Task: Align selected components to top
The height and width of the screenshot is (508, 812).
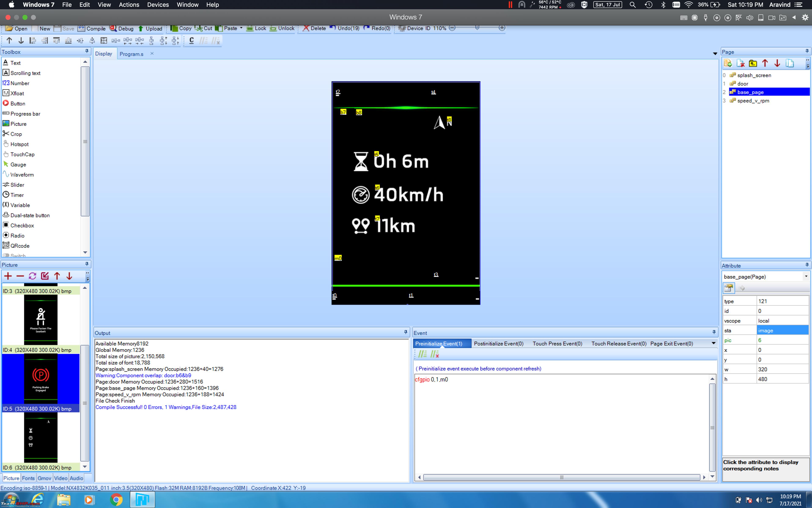Action: (x=56, y=41)
